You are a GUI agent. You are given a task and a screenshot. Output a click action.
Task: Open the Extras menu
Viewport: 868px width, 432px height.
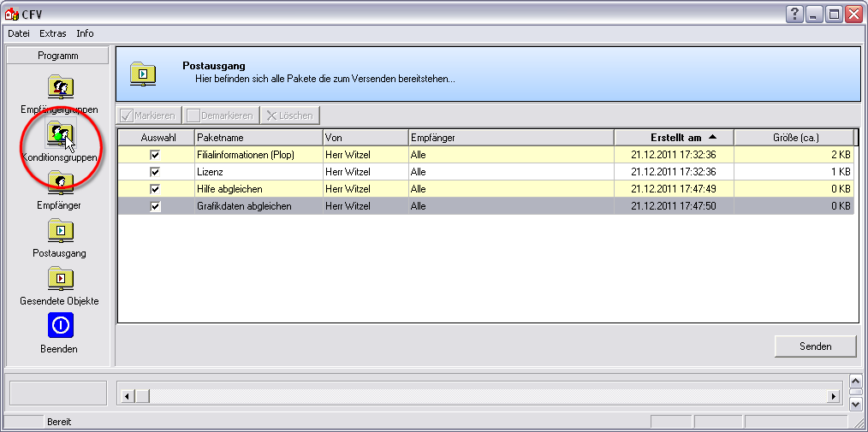[53, 33]
